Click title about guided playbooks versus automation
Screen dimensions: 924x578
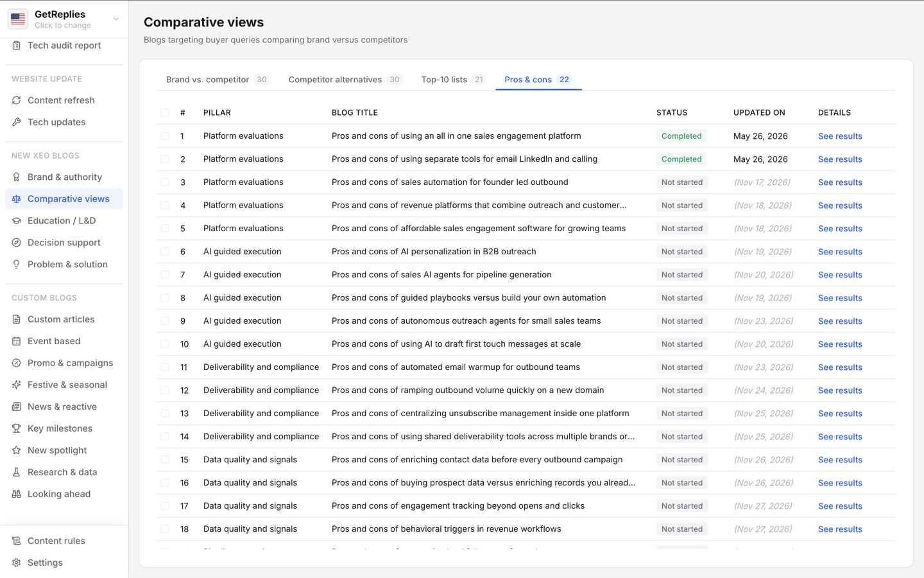468,298
